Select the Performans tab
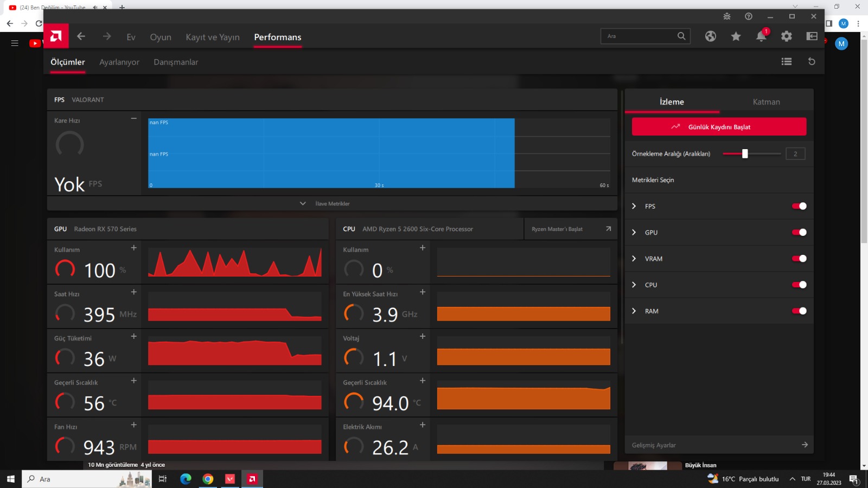Screen dimensions: 868x488 point(278,37)
